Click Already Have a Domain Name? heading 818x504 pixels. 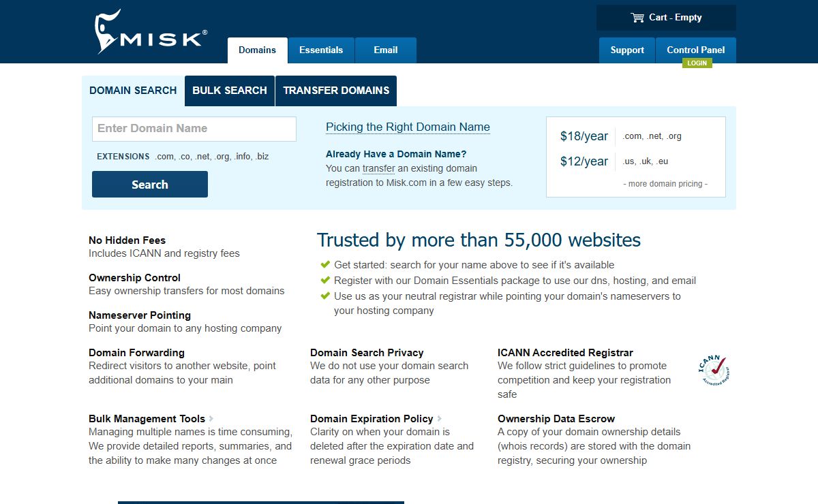point(396,154)
